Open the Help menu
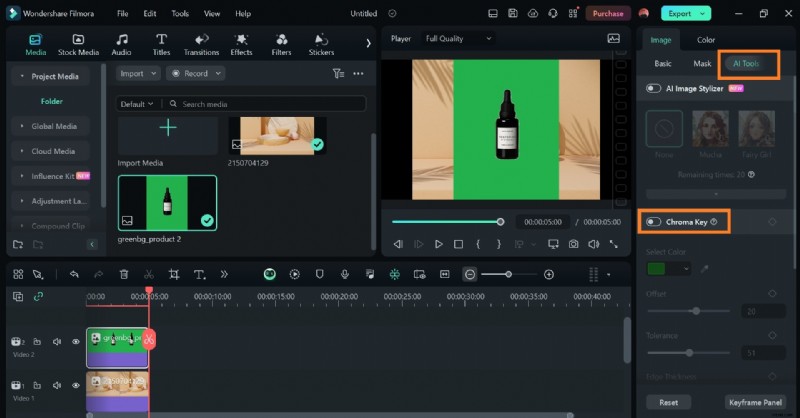This screenshot has width=800, height=418. 243,14
